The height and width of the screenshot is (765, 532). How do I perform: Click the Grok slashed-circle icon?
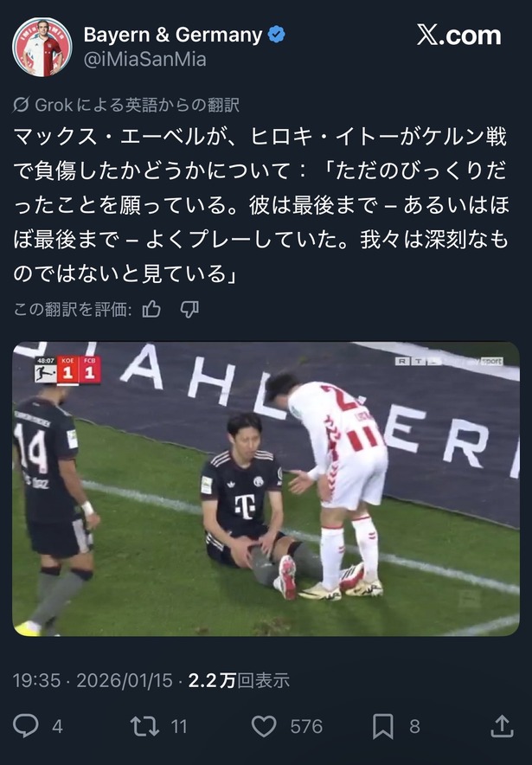click(21, 105)
